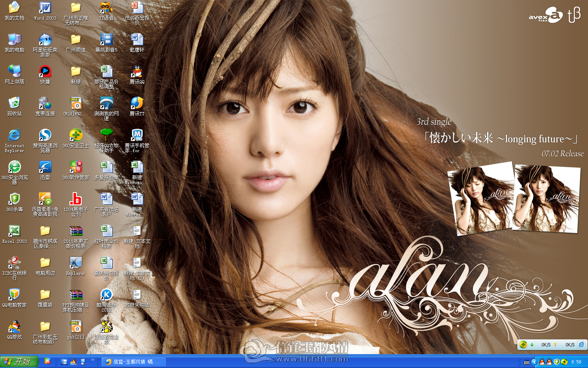Screen dimensions: 588x368
Task: Open the 我的文档 desktop icon
Action: pyautogui.click(x=14, y=11)
